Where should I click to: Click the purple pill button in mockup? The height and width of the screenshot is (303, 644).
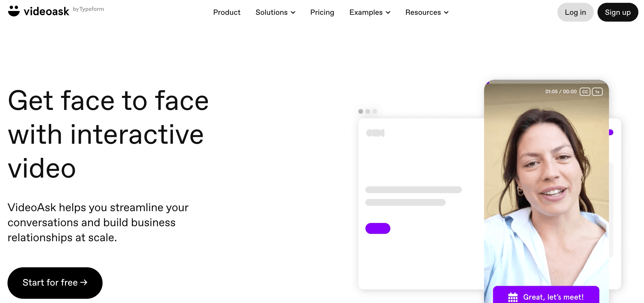pyautogui.click(x=378, y=228)
